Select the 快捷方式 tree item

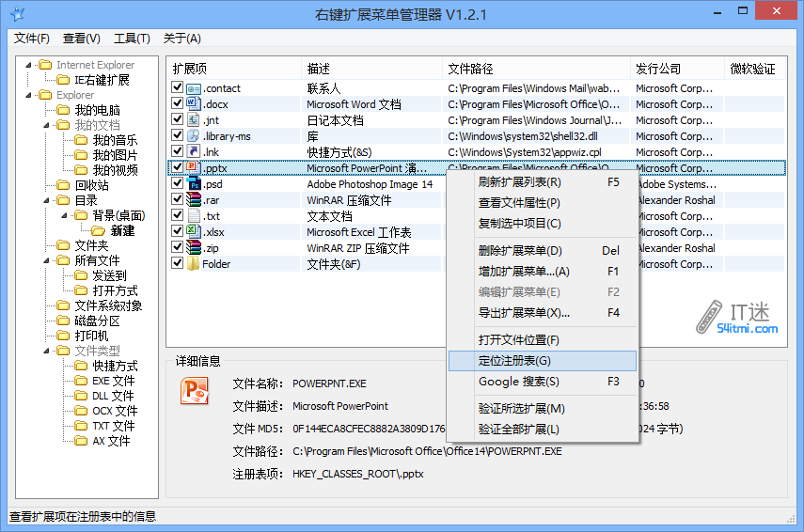(x=115, y=366)
